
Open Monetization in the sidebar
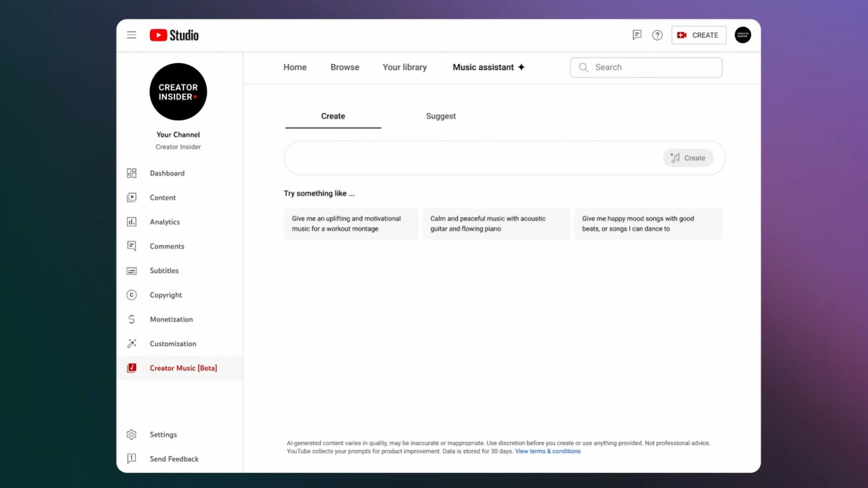coord(171,320)
